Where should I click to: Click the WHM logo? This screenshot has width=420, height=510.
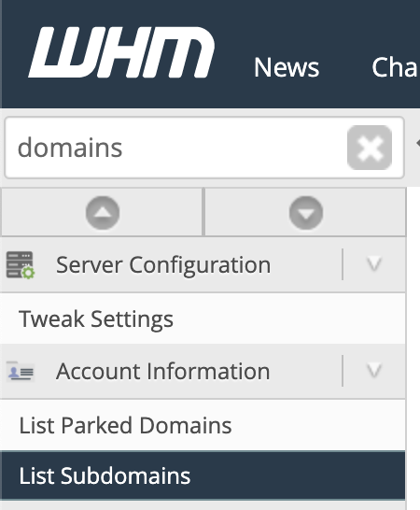tap(121, 52)
